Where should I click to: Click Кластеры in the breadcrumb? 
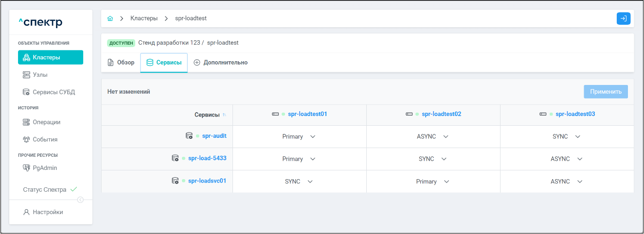point(144,18)
